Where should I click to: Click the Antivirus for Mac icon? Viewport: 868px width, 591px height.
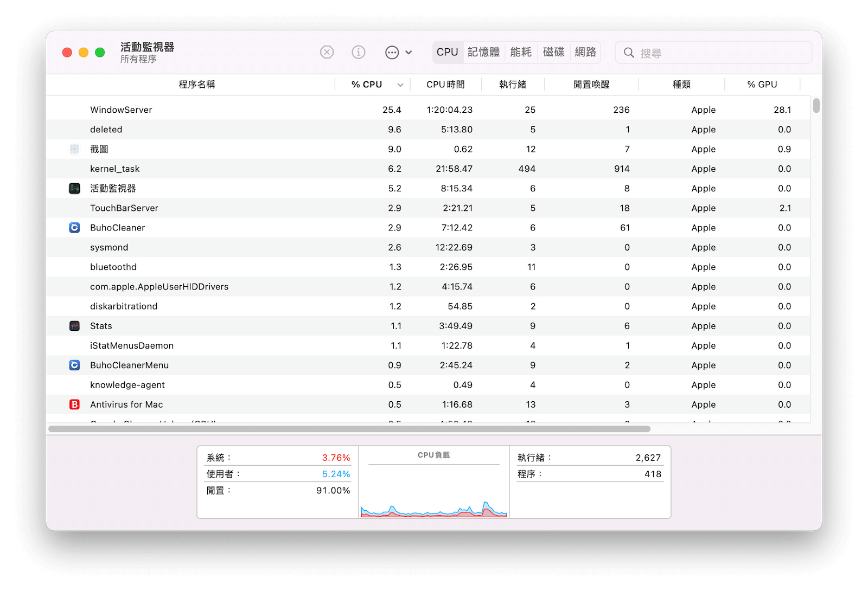coord(75,404)
